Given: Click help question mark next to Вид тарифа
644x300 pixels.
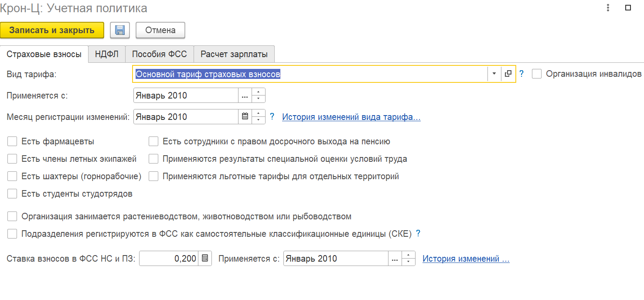Looking at the screenshot, I should pos(521,74).
